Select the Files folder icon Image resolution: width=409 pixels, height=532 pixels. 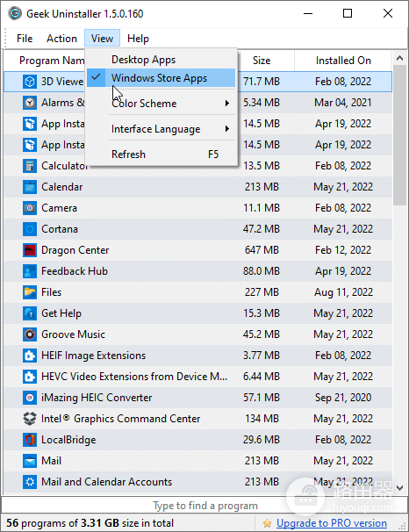30,292
